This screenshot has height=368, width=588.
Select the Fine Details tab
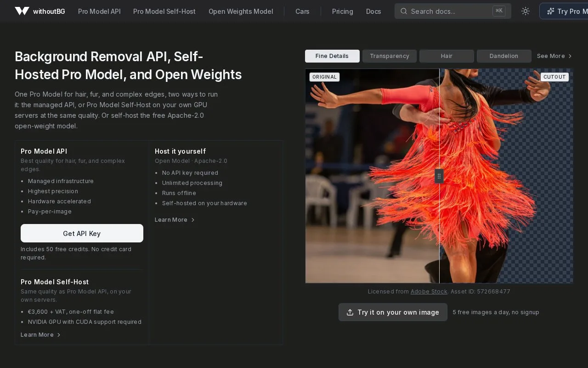[332, 56]
